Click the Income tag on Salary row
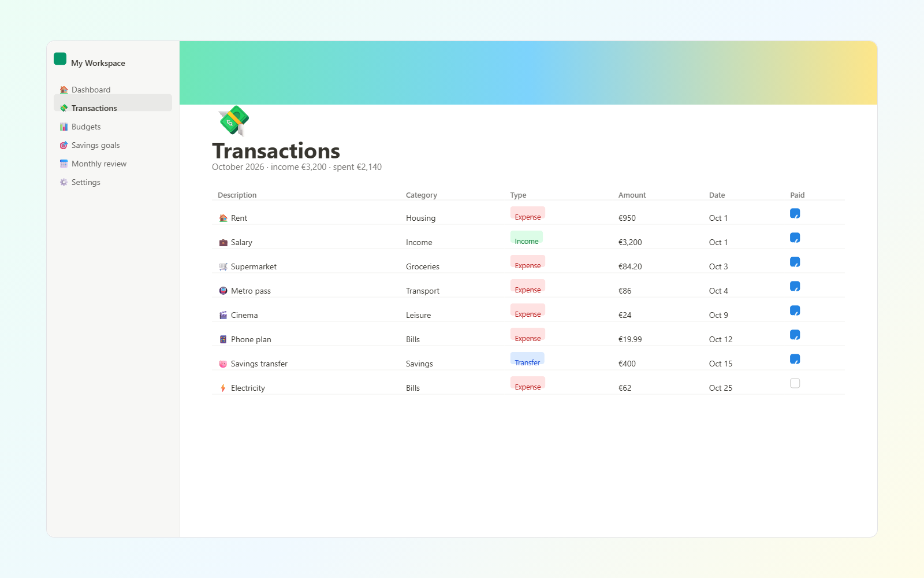Screen dimensions: 924x578 [x=527, y=238]
